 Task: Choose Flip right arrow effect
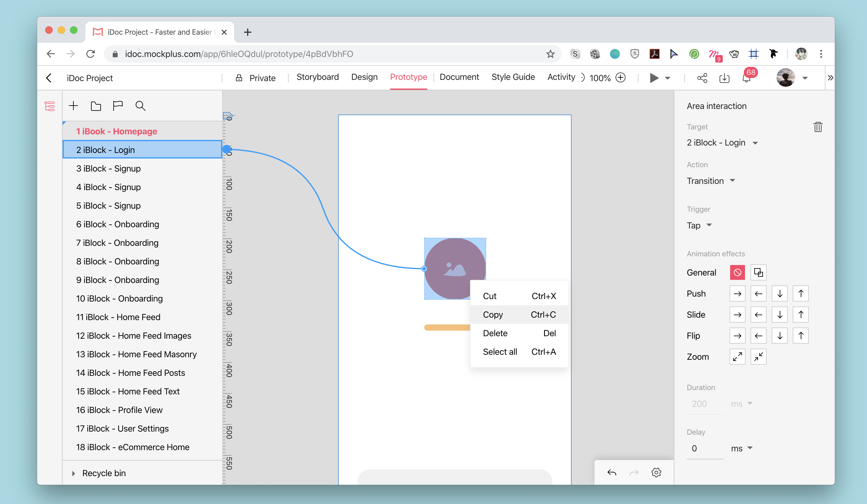(737, 335)
